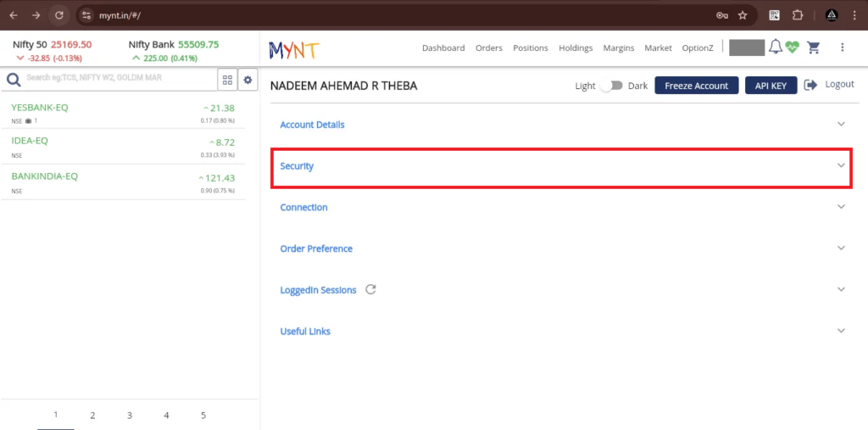The height and width of the screenshot is (430, 868).
Task: Click the Freeze Account button
Action: pos(696,86)
